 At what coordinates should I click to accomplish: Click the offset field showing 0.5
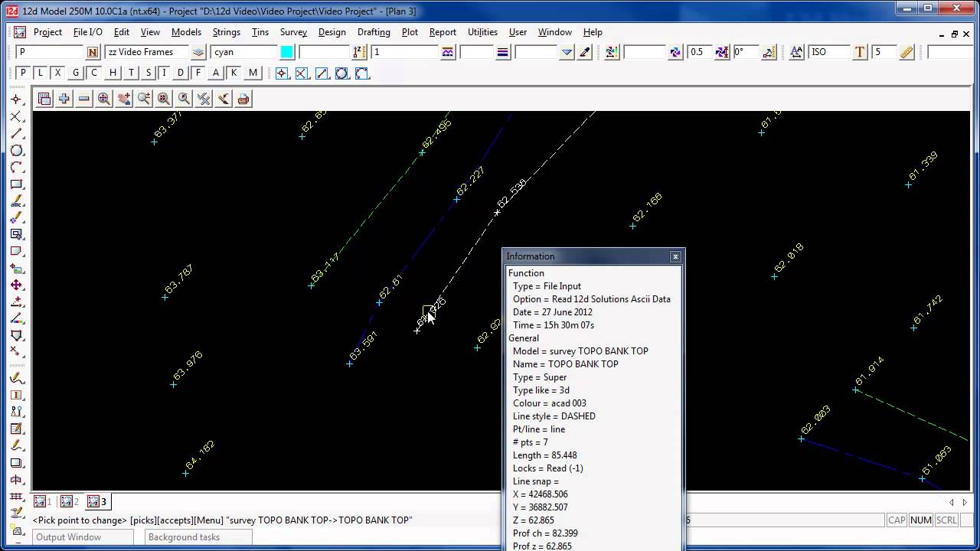coord(700,52)
